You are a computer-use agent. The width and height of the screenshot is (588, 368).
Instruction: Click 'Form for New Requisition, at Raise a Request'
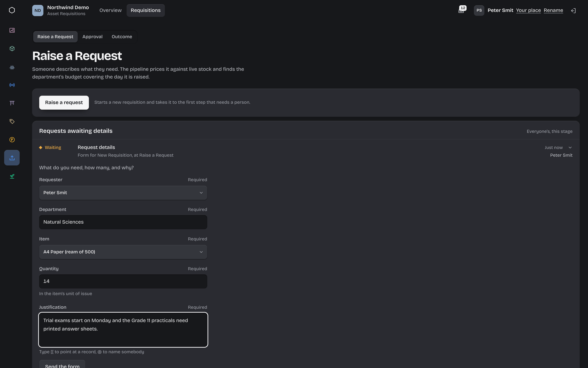tap(125, 155)
